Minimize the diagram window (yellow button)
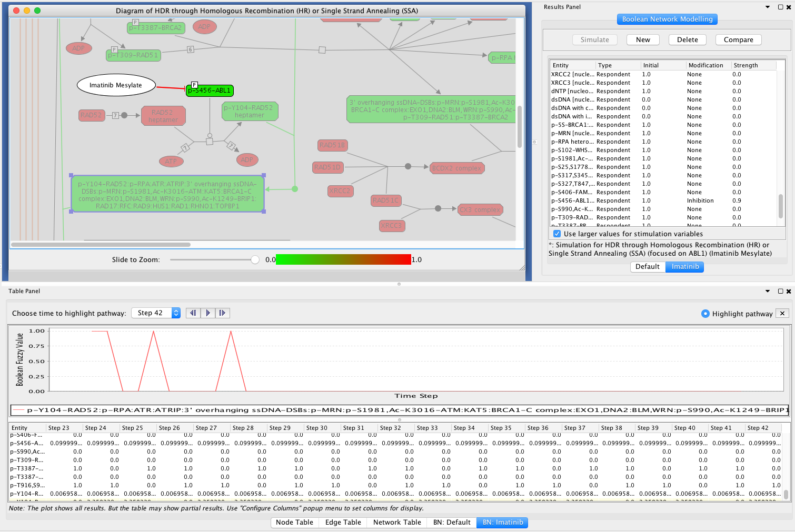 coord(27,11)
